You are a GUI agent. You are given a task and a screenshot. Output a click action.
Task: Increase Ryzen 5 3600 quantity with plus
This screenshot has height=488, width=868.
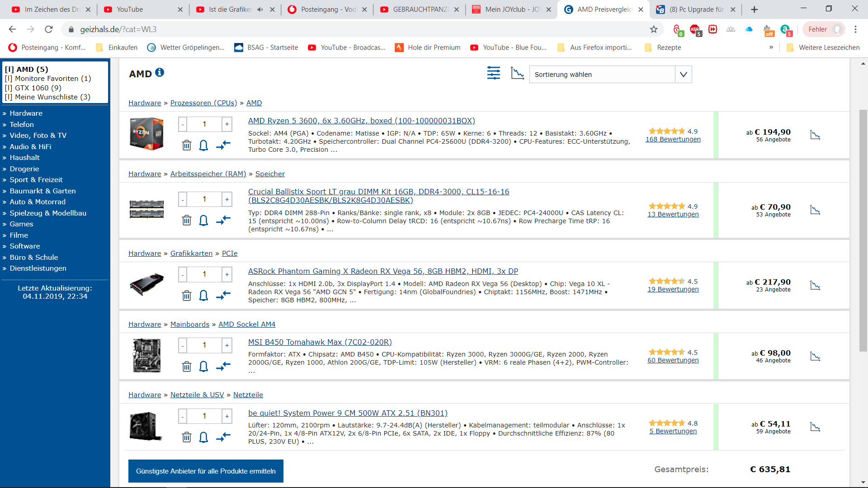(227, 124)
